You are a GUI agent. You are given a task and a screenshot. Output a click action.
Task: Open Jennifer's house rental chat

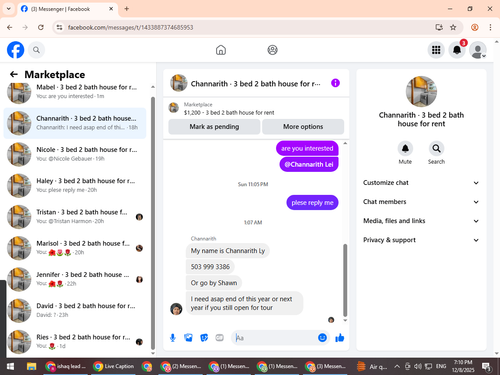75,279
